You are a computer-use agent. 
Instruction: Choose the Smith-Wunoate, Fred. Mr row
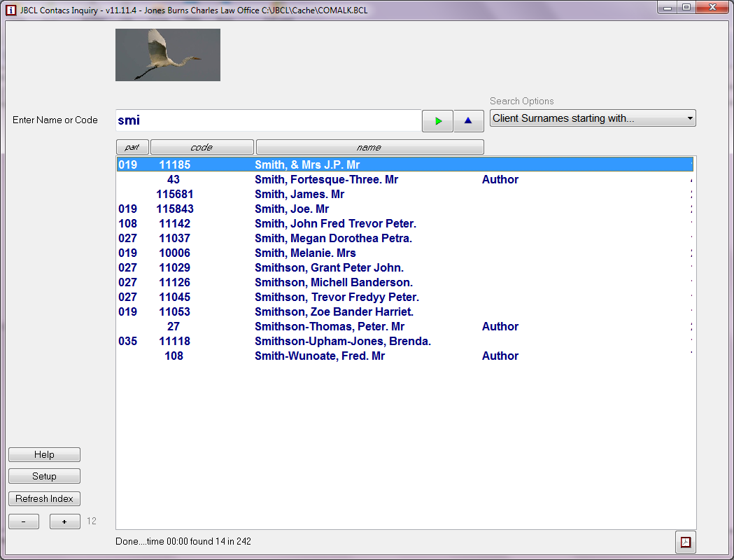click(x=319, y=356)
